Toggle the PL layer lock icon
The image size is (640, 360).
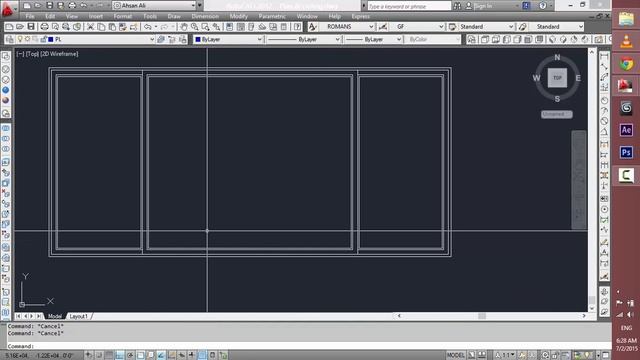pyautogui.click(x=43, y=39)
